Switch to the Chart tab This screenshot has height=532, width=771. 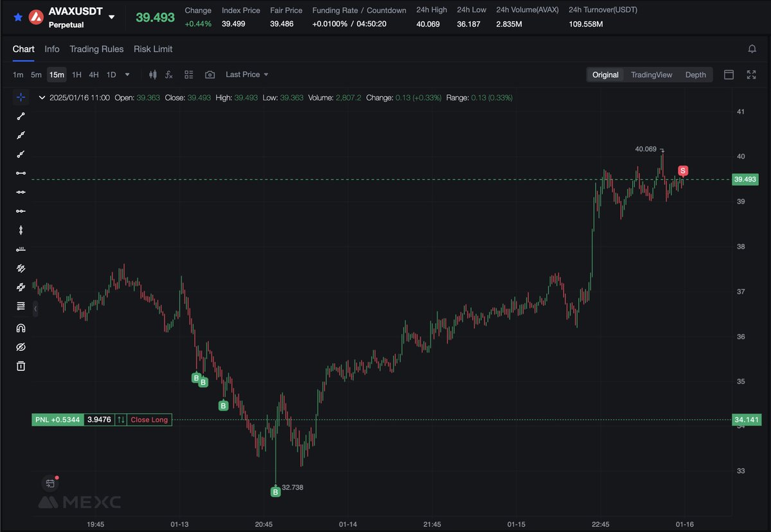click(24, 49)
